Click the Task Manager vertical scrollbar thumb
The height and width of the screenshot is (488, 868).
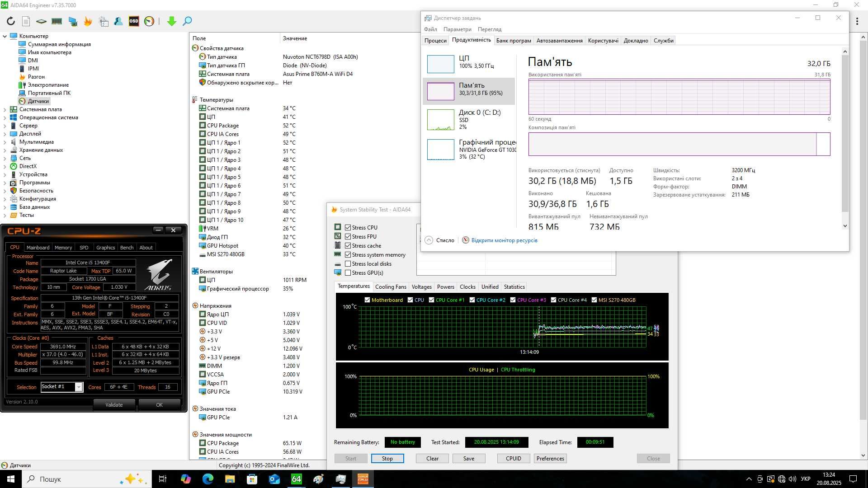[x=844, y=134]
